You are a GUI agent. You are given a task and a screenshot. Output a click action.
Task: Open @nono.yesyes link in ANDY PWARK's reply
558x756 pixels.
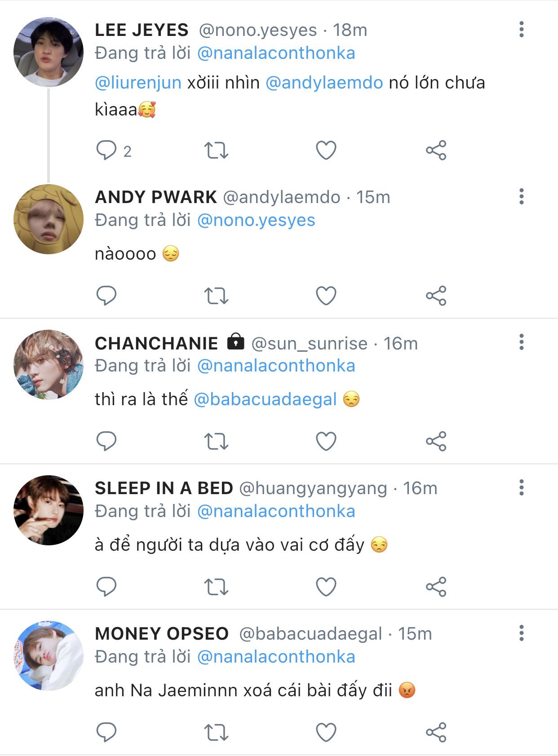(x=256, y=221)
